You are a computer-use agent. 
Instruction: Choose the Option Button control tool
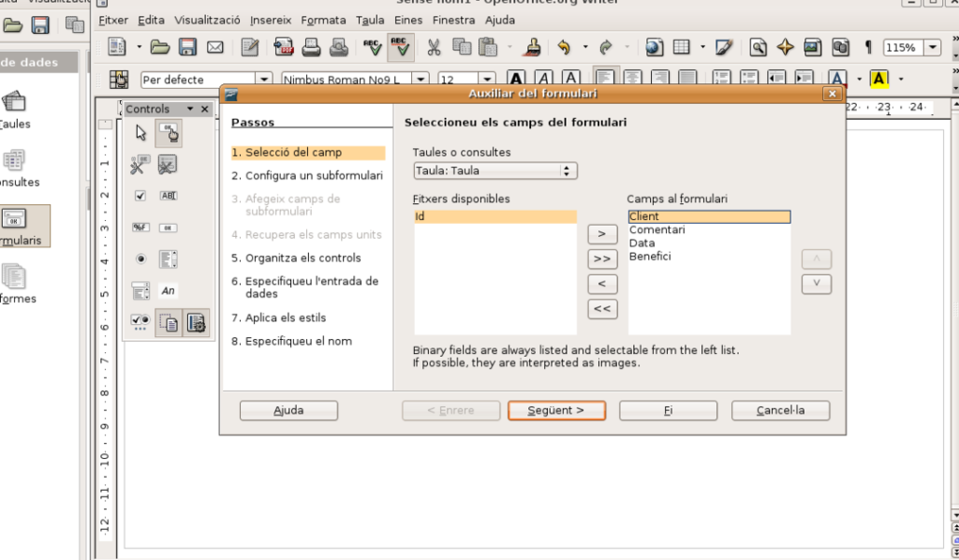(140, 258)
